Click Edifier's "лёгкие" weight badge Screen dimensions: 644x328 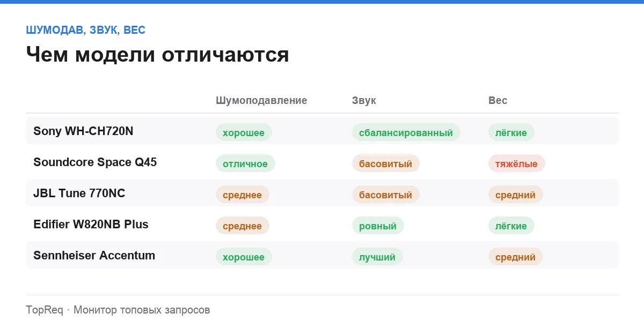click(511, 226)
